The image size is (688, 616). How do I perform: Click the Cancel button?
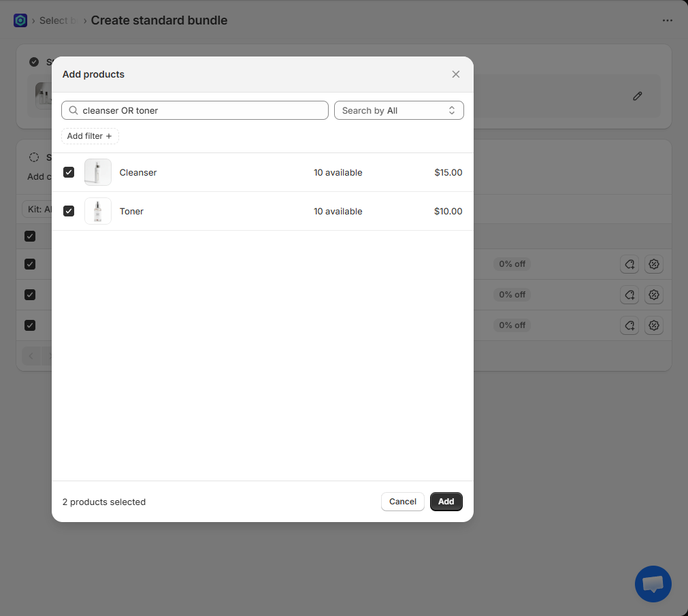click(402, 502)
